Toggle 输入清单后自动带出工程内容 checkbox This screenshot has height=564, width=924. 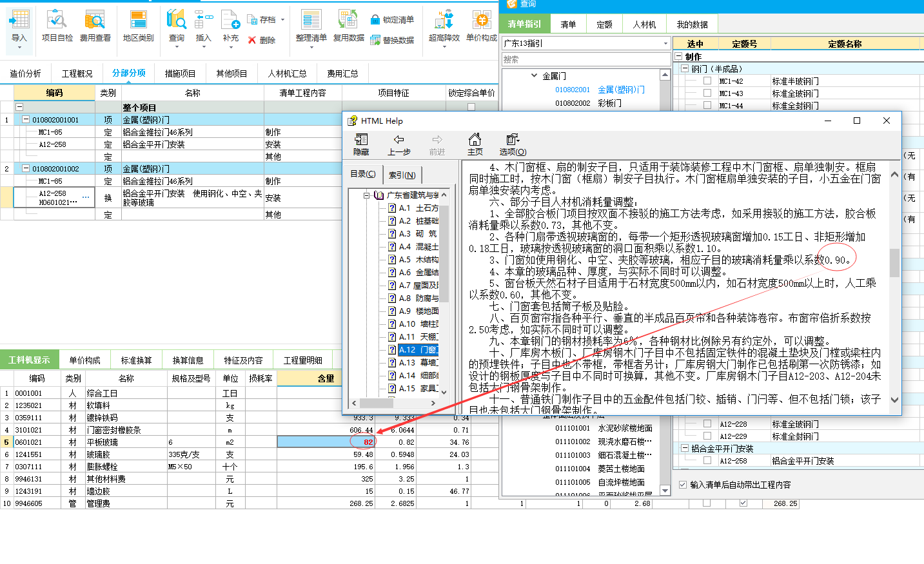(683, 485)
